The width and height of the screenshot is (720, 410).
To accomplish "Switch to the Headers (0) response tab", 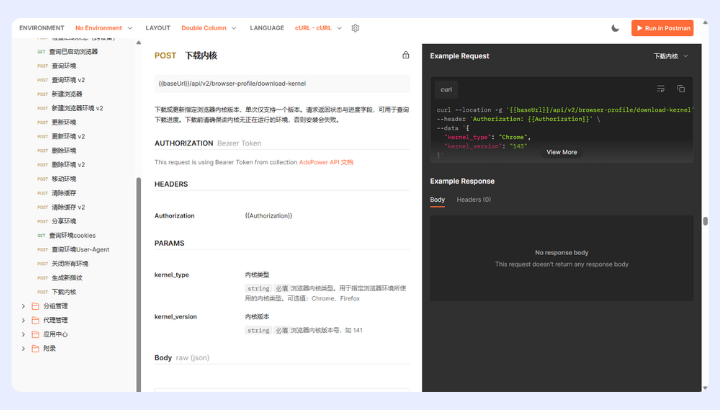I will pyautogui.click(x=473, y=200).
